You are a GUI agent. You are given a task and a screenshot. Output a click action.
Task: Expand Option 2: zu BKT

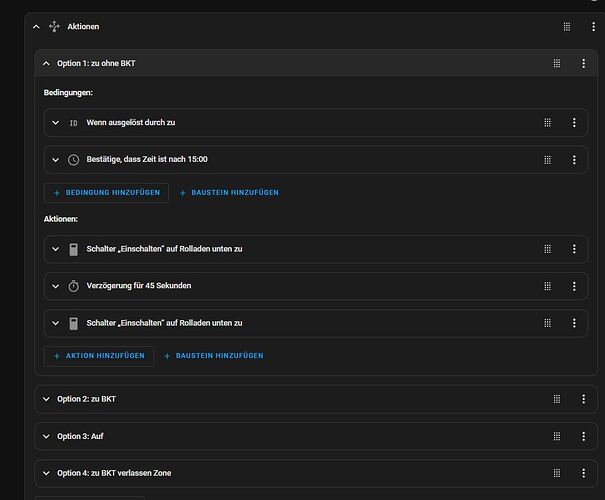[x=46, y=399]
